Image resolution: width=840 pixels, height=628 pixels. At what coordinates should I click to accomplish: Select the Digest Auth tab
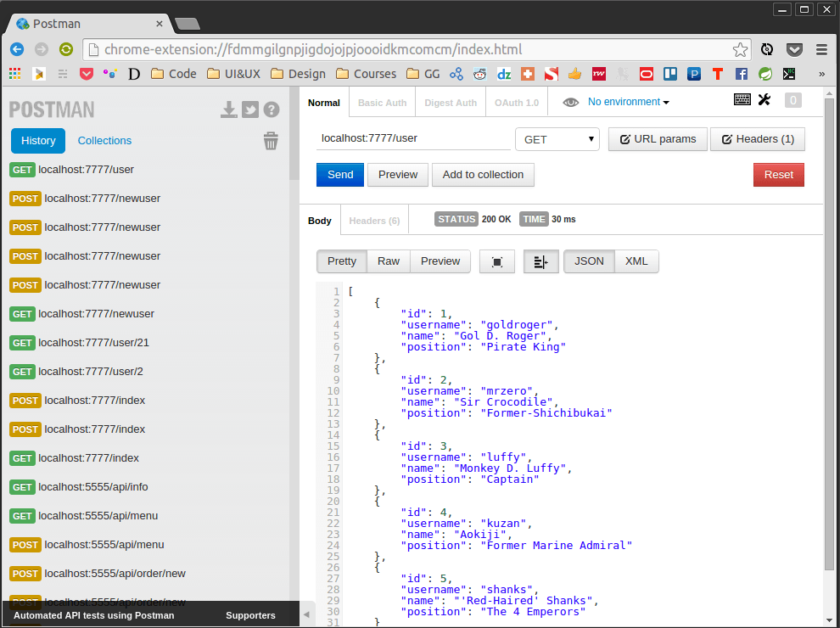point(451,103)
